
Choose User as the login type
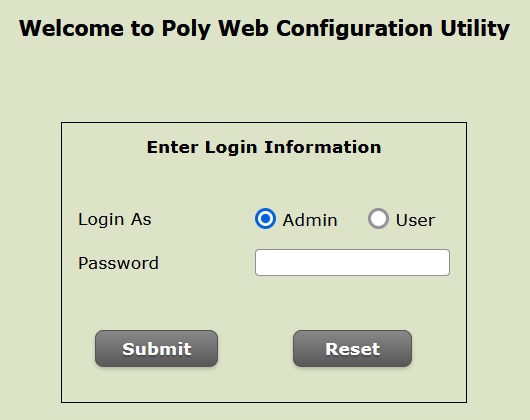tap(378, 219)
